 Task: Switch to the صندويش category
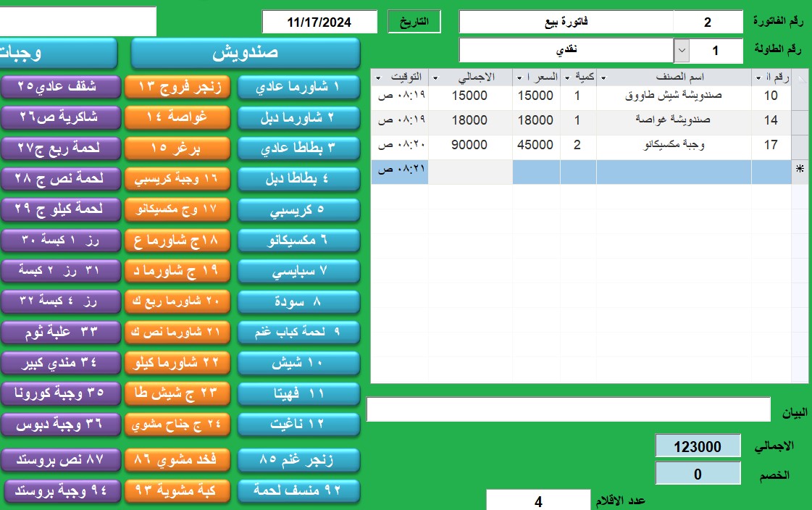(x=245, y=54)
